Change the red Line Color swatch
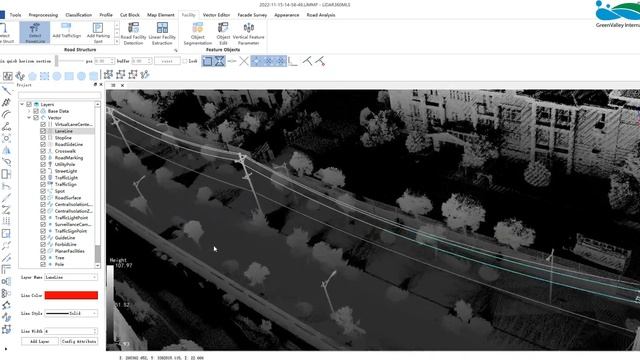This screenshot has width=640, height=360. (71, 295)
